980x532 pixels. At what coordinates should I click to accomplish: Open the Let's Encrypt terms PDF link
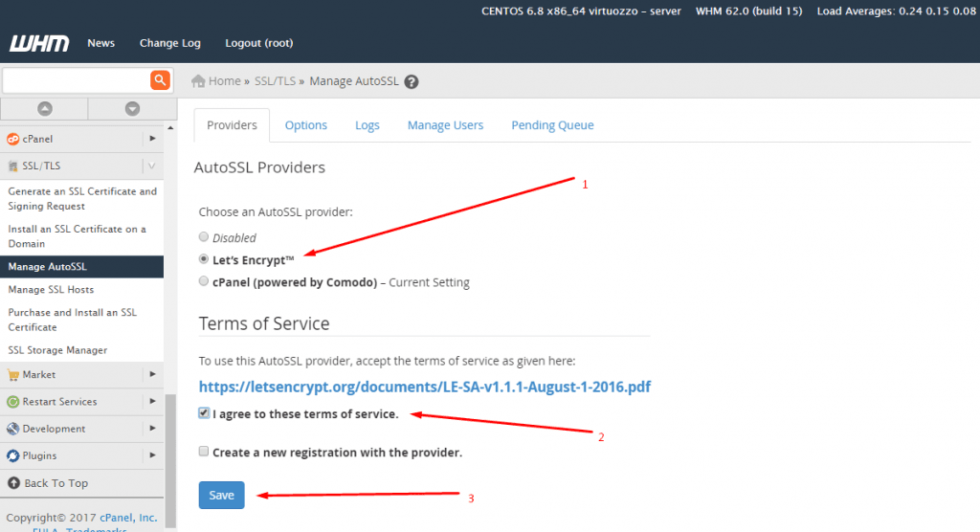pyautogui.click(x=424, y=387)
